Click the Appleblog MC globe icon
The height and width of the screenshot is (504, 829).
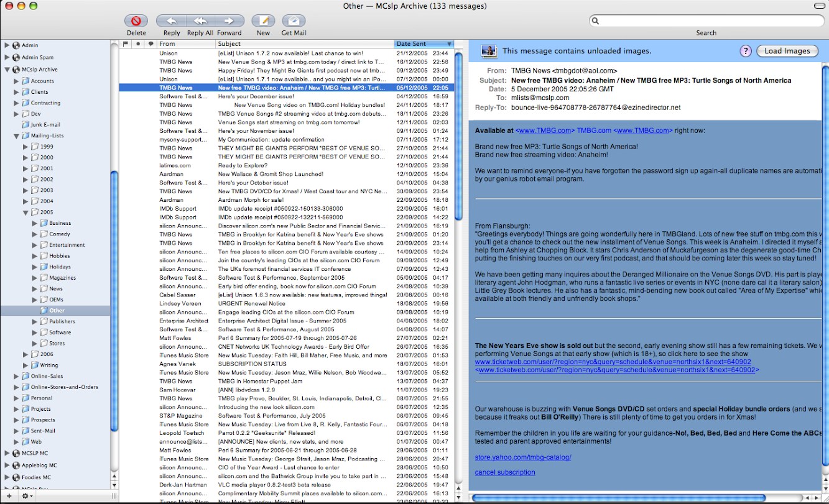(16, 465)
